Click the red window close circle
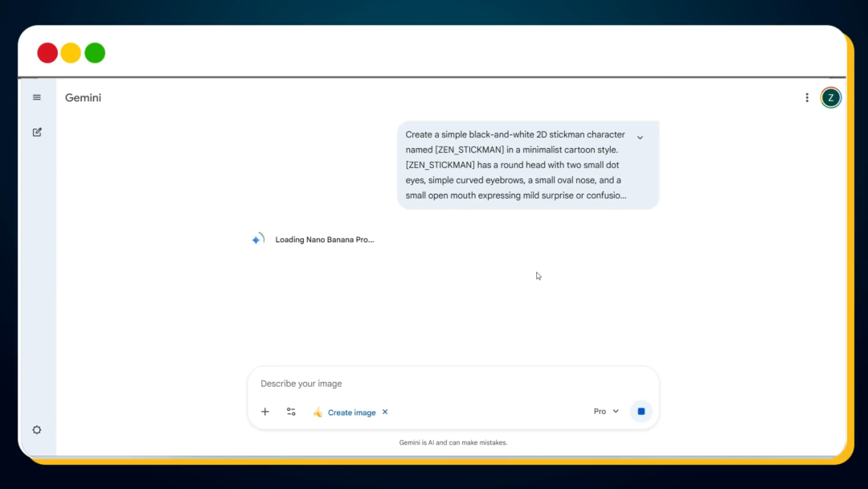The image size is (868, 489). (x=47, y=53)
